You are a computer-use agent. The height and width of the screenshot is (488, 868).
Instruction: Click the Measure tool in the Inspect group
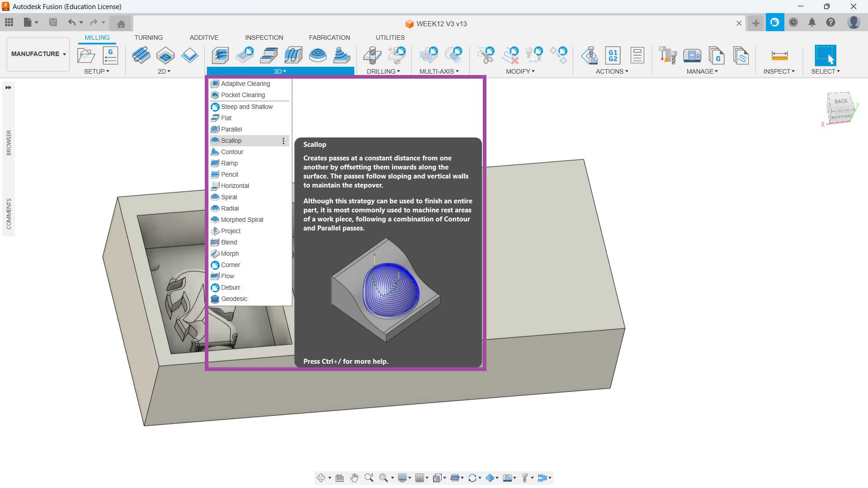click(779, 55)
